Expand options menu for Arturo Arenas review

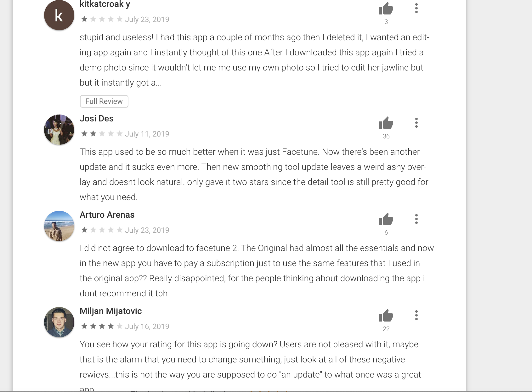(x=416, y=219)
